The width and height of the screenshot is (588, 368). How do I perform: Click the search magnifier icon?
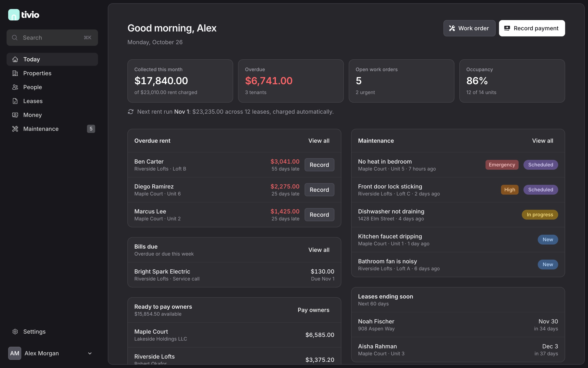point(15,38)
